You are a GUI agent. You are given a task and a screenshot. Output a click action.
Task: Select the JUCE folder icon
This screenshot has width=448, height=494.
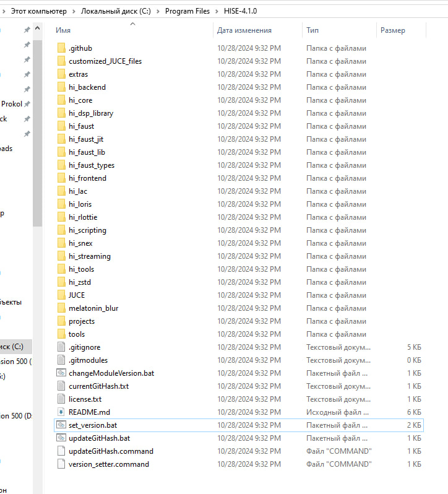pos(61,295)
